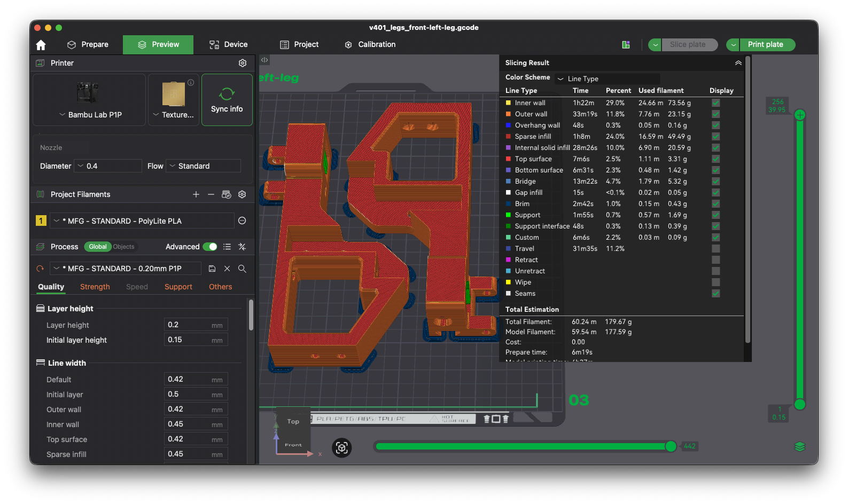
Task: Add a new project filament
Action: 196,194
